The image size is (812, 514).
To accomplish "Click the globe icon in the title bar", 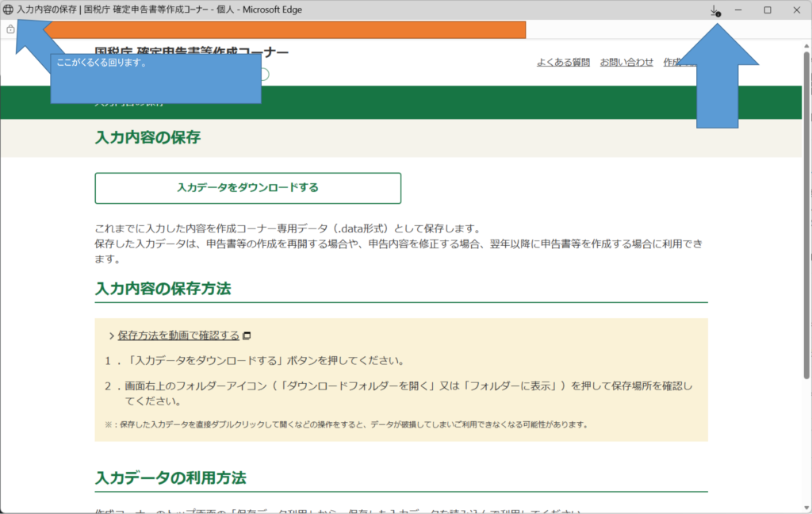I will tap(8, 10).
